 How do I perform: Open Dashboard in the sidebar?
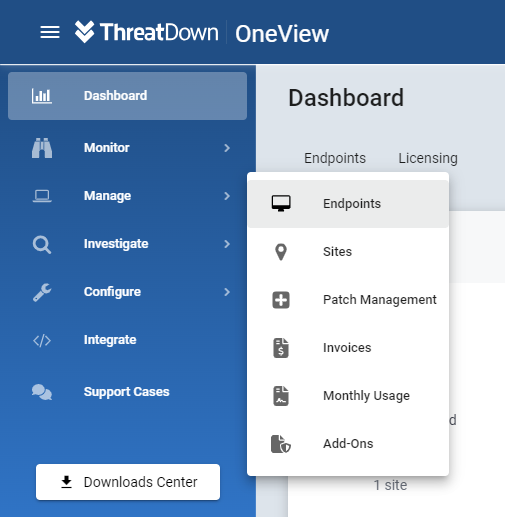point(127,96)
